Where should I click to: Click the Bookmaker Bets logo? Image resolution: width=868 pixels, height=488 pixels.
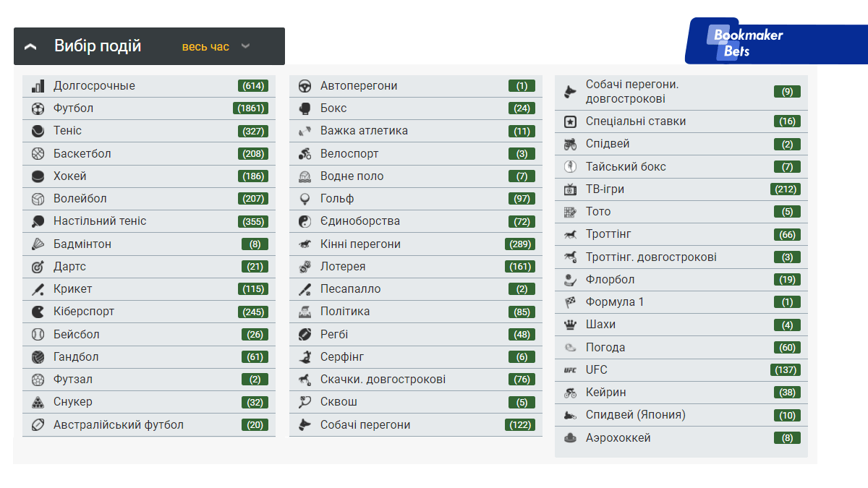[x=748, y=43]
